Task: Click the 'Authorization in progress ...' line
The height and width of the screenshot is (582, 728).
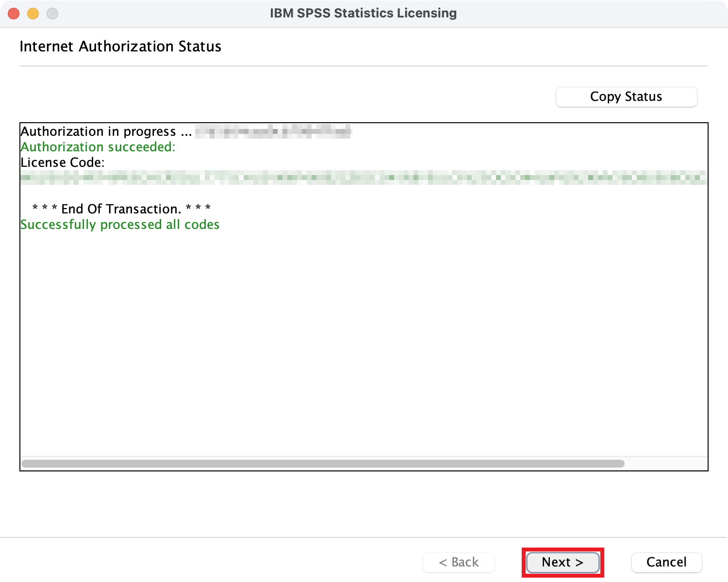Action: 106,131
